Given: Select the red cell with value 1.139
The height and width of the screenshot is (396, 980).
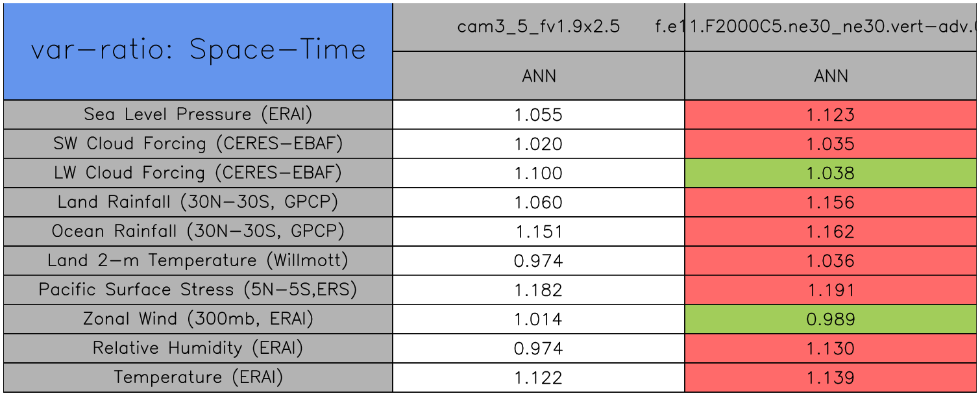Looking at the screenshot, I should pyautogui.click(x=831, y=378).
